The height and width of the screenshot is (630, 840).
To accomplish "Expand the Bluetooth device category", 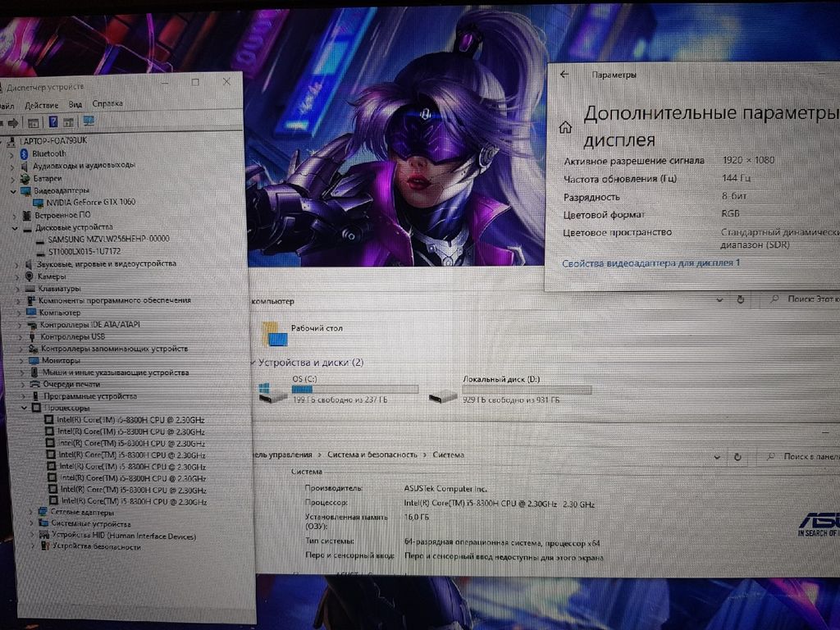I will coord(11,153).
